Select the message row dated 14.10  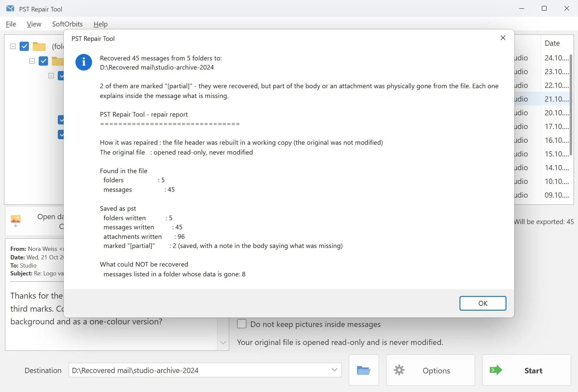click(542, 168)
